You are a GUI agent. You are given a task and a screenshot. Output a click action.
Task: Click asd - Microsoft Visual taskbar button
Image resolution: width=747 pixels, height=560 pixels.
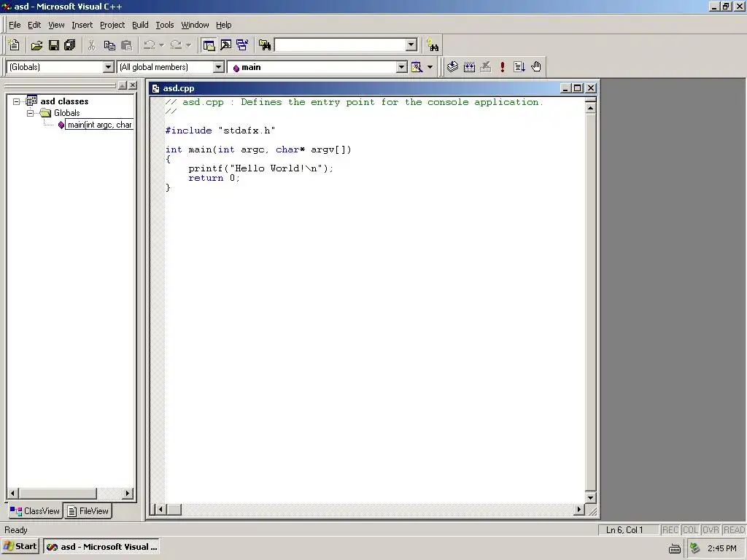(x=101, y=547)
